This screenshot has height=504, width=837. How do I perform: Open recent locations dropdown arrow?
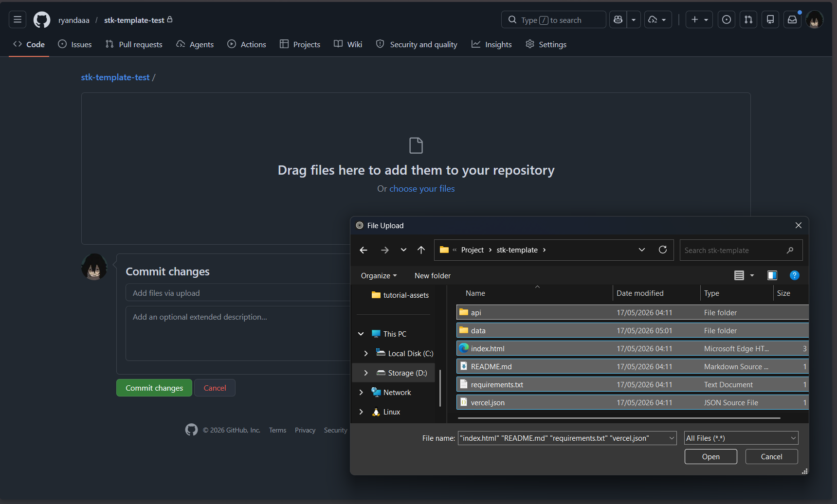coord(403,250)
